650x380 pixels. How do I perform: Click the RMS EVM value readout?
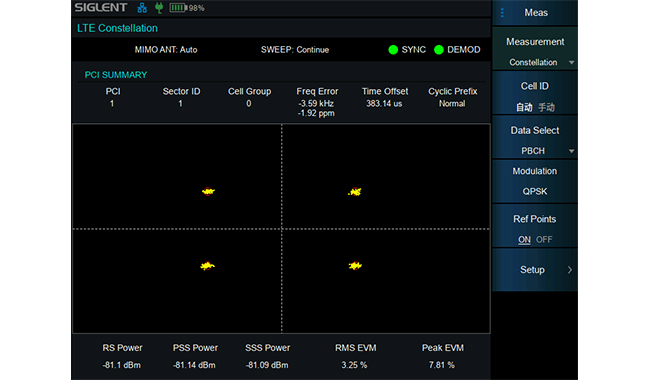pyautogui.click(x=354, y=365)
